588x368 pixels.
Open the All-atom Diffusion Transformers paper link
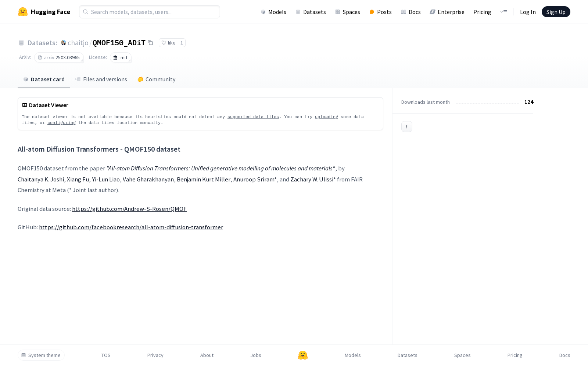221,168
